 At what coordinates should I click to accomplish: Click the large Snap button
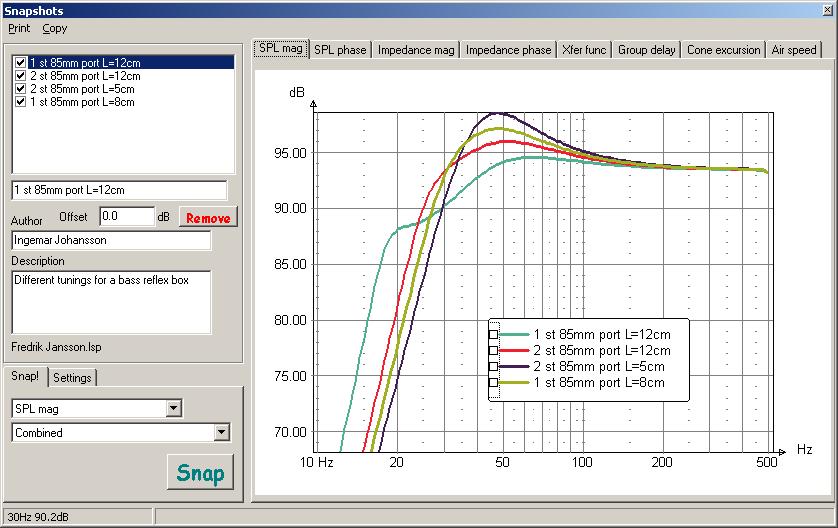(200, 472)
